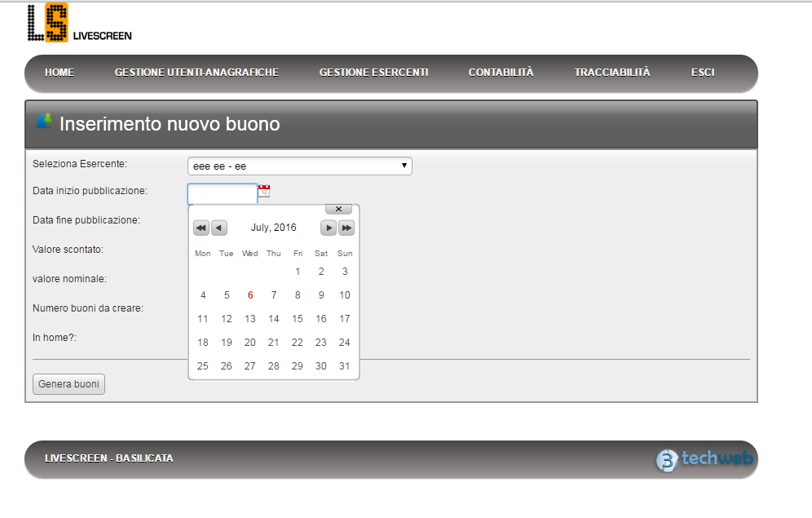Select day 12 in the calendar
Screen dimensions: 812x518
(227, 319)
